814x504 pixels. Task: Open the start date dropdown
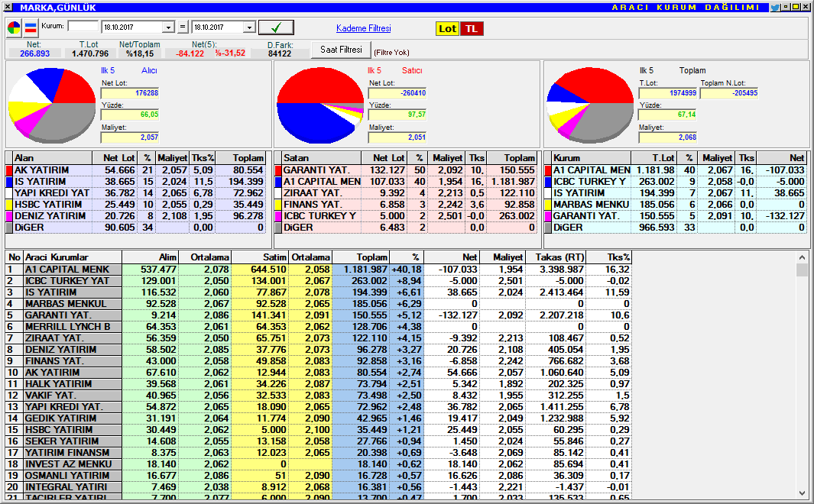tap(168, 27)
